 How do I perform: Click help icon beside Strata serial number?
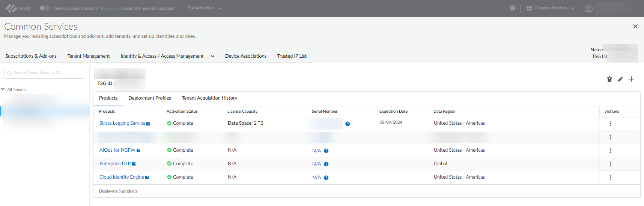pyautogui.click(x=348, y=124)
